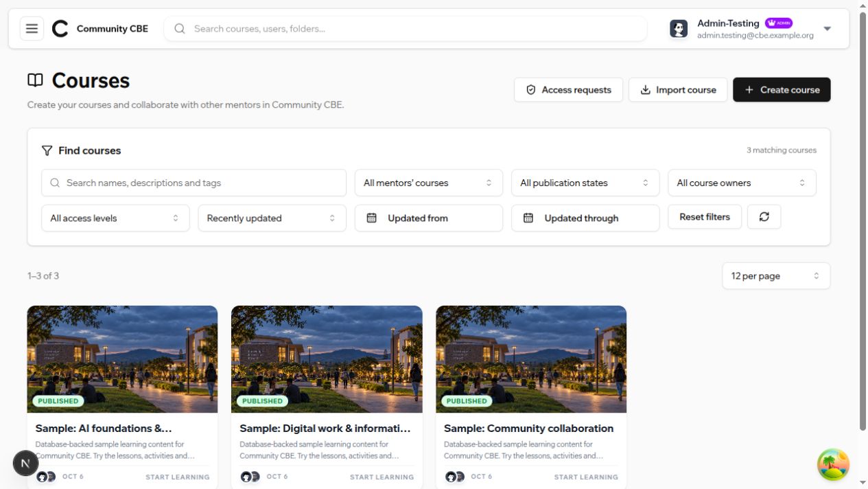Open the Sample: Community collaboration course thumbnail
The width and height of the screenshot is (868, 489).
(531, 359)
